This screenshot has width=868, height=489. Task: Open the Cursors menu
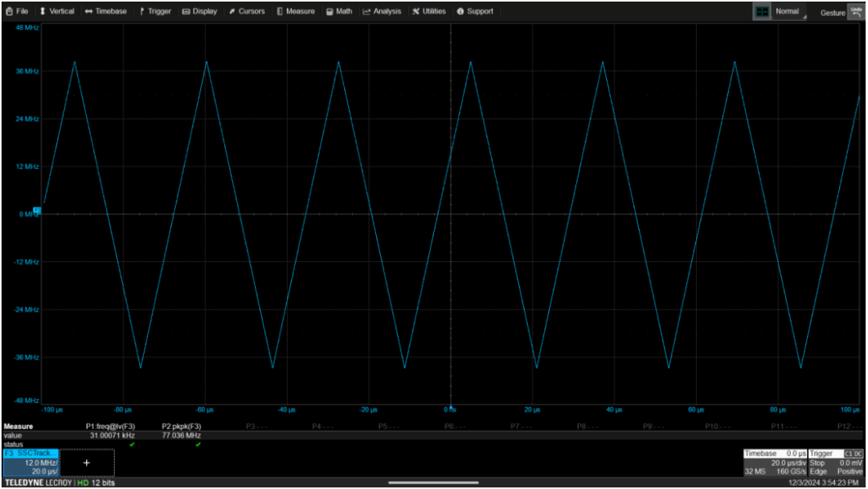(x=247, y=11)
